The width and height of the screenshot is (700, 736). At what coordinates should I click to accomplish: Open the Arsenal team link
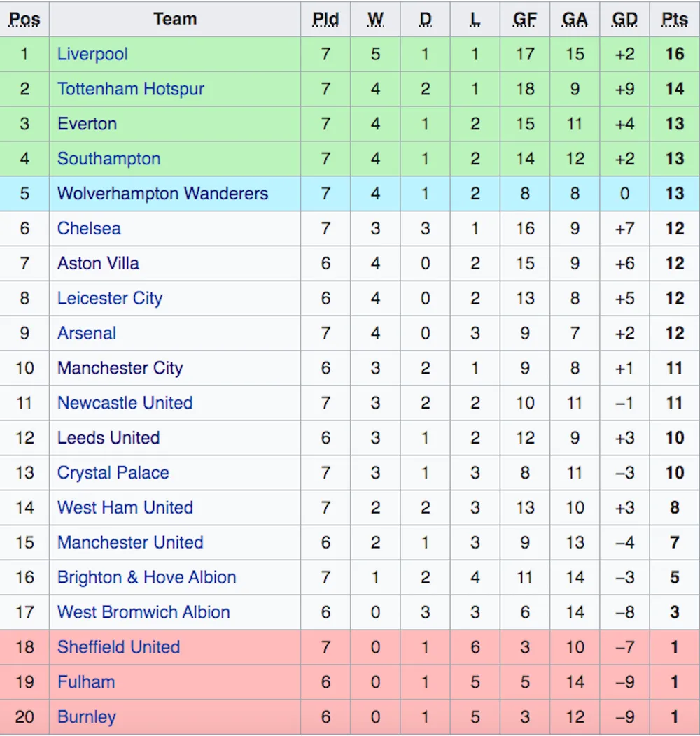click(86, 333)
